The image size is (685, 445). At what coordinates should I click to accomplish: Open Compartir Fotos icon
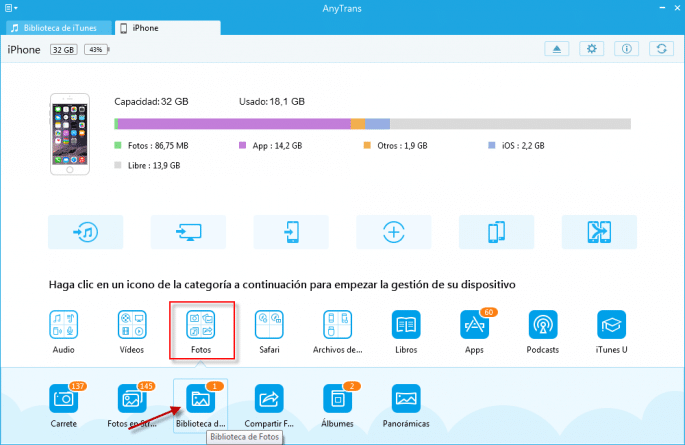click(x=269, y=399)
